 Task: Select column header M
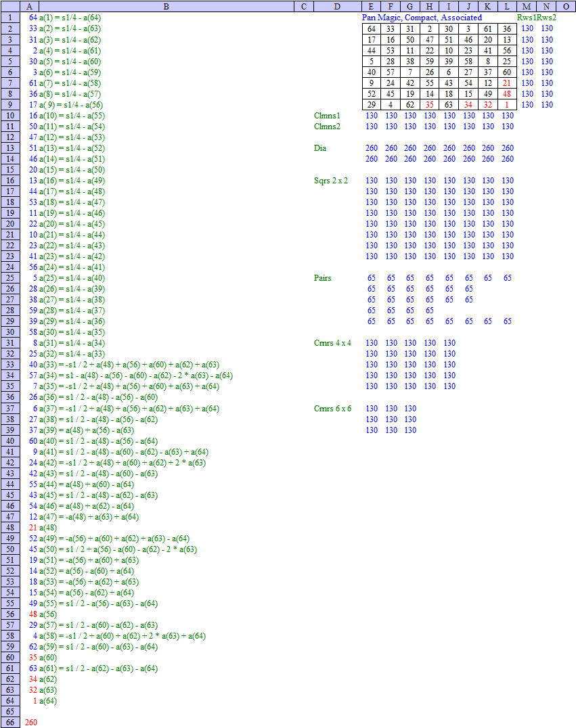527,7
